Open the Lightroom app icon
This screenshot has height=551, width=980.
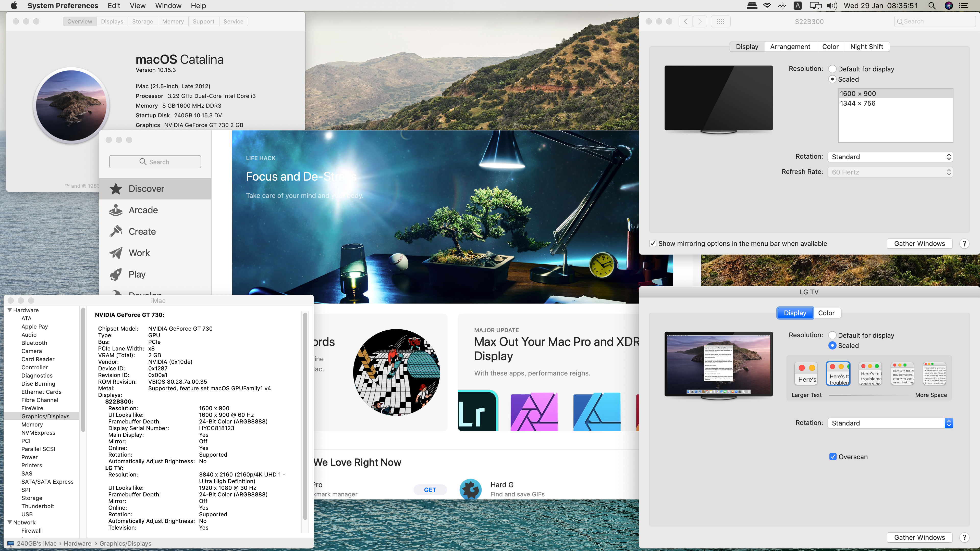(478, 411)
